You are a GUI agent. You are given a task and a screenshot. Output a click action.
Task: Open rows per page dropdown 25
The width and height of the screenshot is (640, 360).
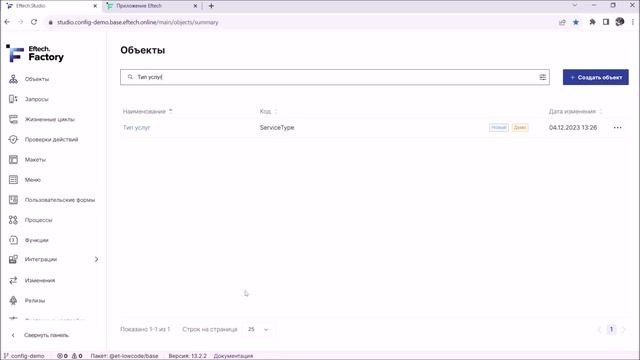(x=258, y=329)
